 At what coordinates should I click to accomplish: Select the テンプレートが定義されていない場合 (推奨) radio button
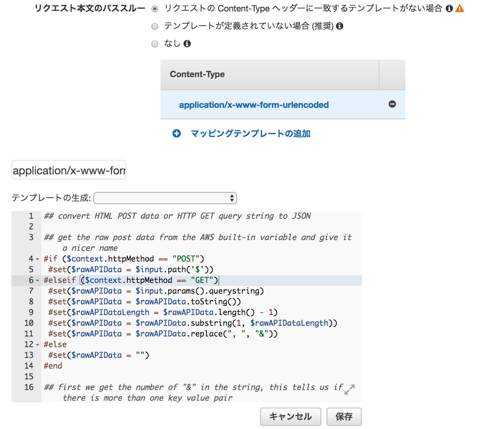[x=154, y=26]
